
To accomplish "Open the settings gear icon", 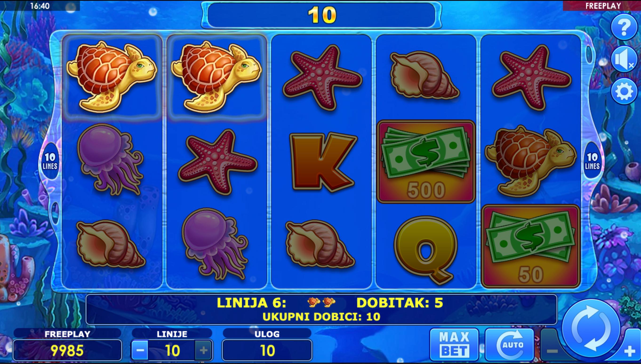I will pos(624,91).
